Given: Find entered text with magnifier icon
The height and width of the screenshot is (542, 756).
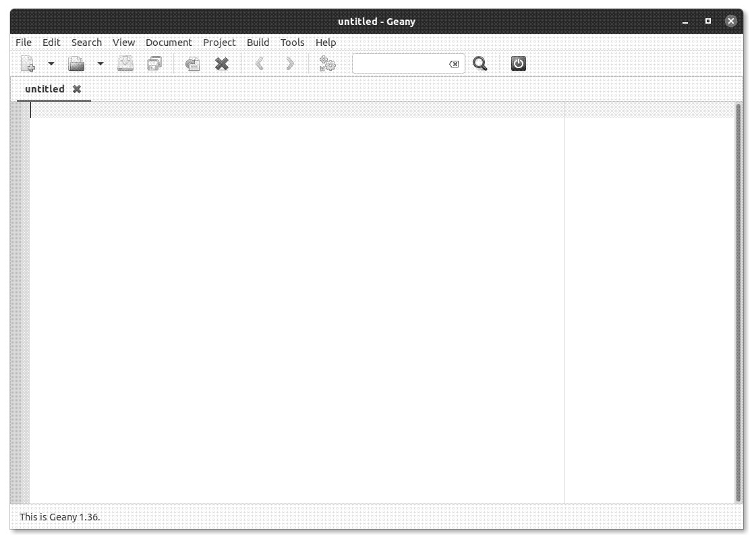Looking at the screenshot, I should point(479,63).
